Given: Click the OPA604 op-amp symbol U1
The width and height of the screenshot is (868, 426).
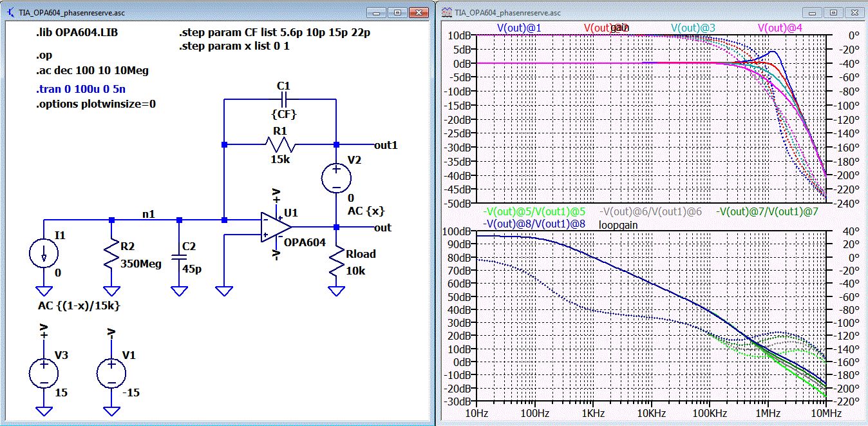Looking at the screenshot, I should click(276, 227).
